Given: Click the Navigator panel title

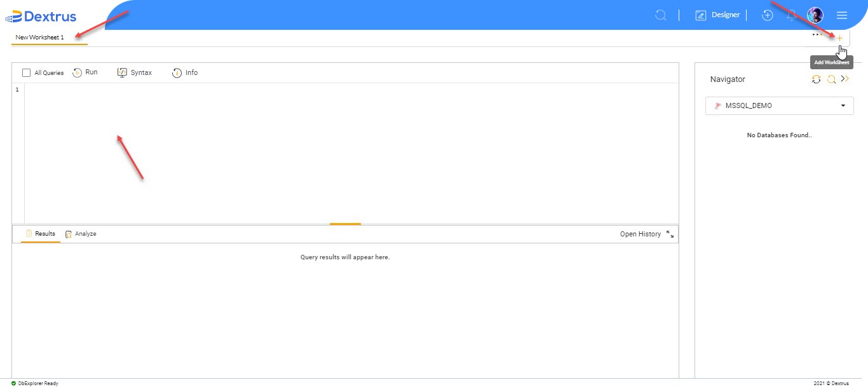Looking at the screenshot, I should click(x=728, y=79).
